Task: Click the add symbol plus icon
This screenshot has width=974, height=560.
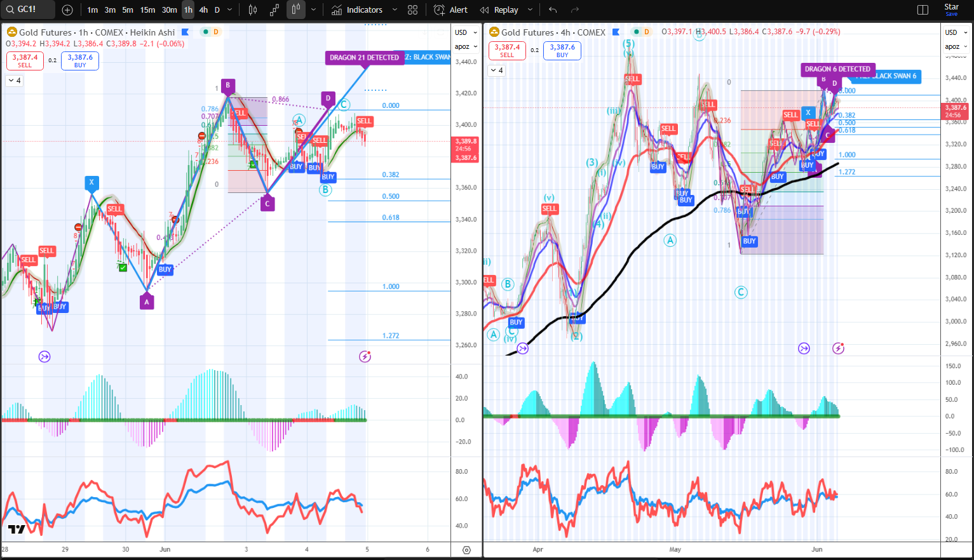Action: pos(67,10)
